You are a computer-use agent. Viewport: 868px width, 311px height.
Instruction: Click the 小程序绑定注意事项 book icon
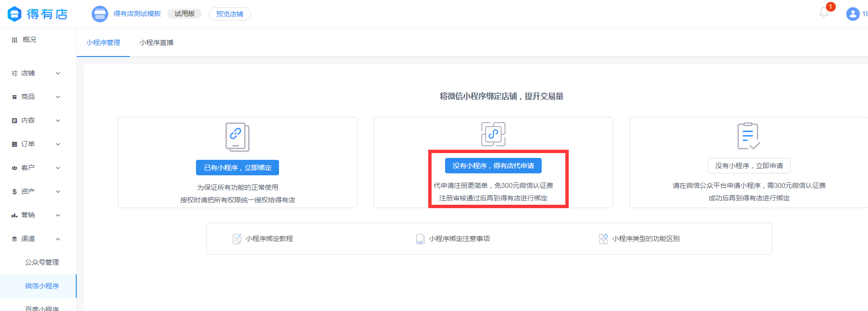click(420, 239)
